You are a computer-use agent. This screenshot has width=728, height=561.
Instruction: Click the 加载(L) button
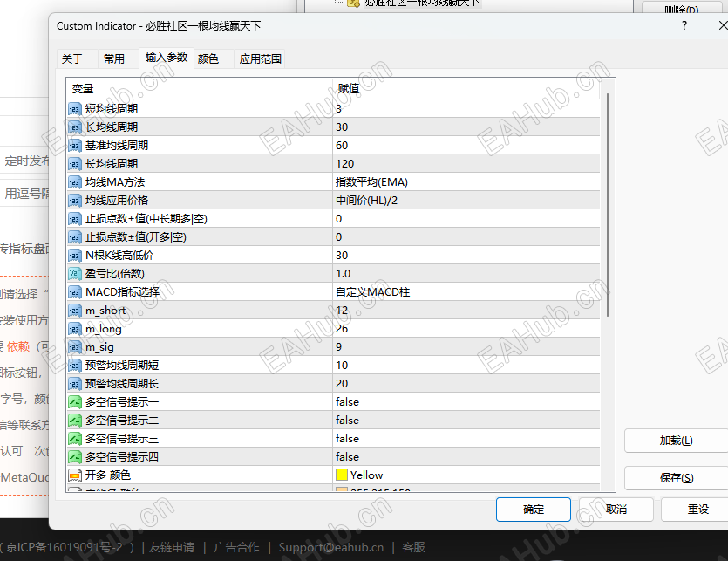click(x=676, y=441)
